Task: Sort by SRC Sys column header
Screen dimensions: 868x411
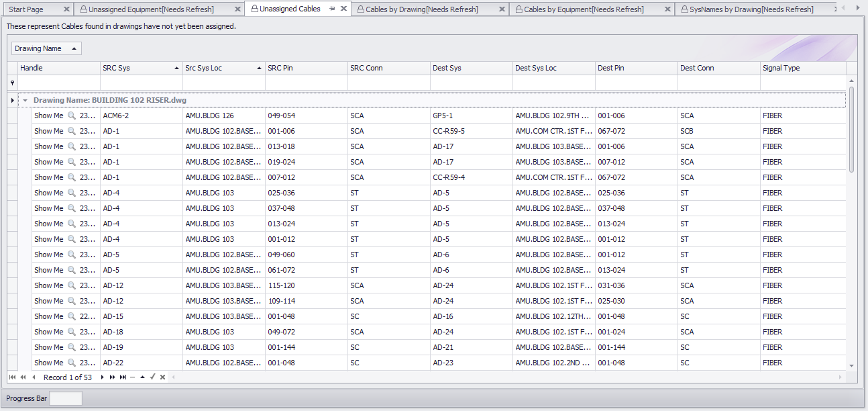Action: [141, 68]
